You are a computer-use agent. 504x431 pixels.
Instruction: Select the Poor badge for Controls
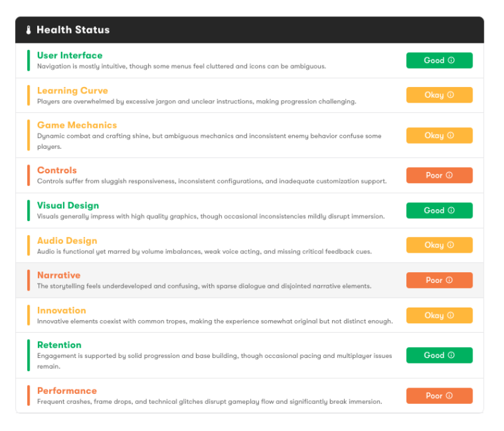439,175
